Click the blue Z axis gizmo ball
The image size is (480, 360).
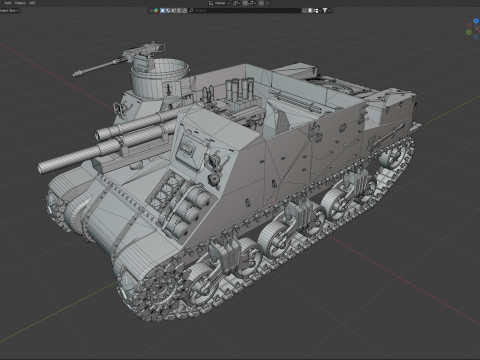(x=476, y=21)
